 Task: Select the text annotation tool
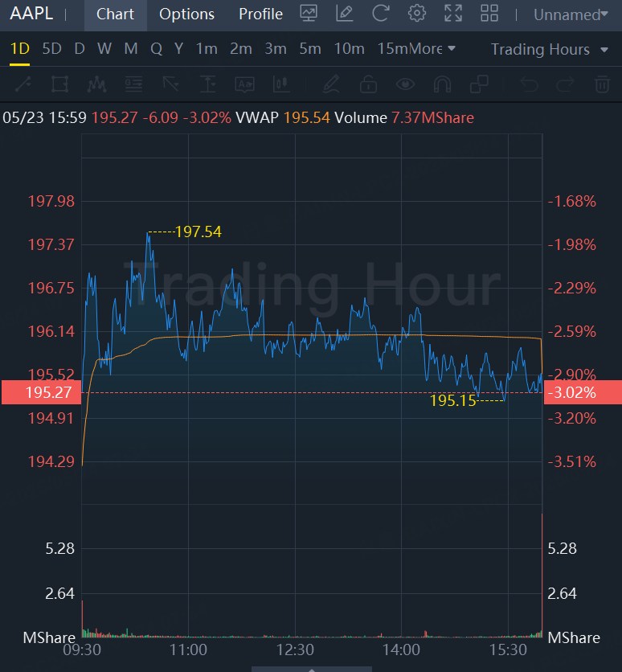[244, 84]
